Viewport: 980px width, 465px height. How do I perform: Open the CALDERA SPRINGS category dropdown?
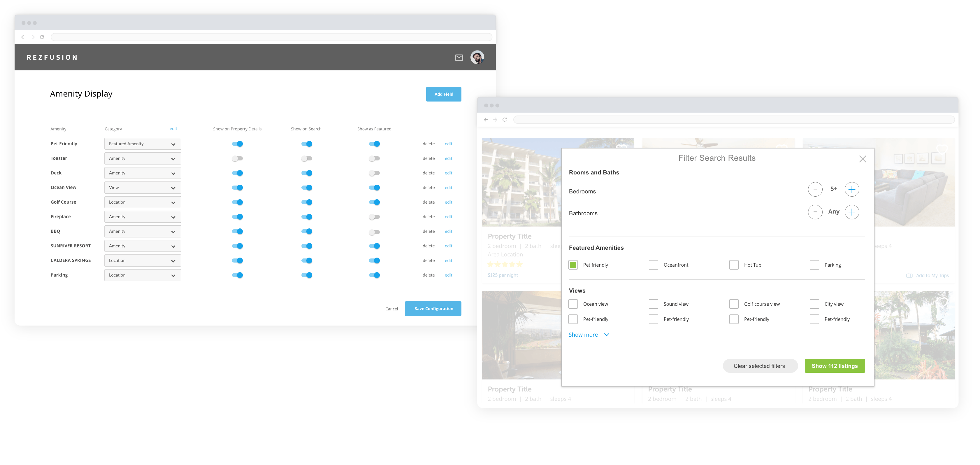(x=143, y=261)
